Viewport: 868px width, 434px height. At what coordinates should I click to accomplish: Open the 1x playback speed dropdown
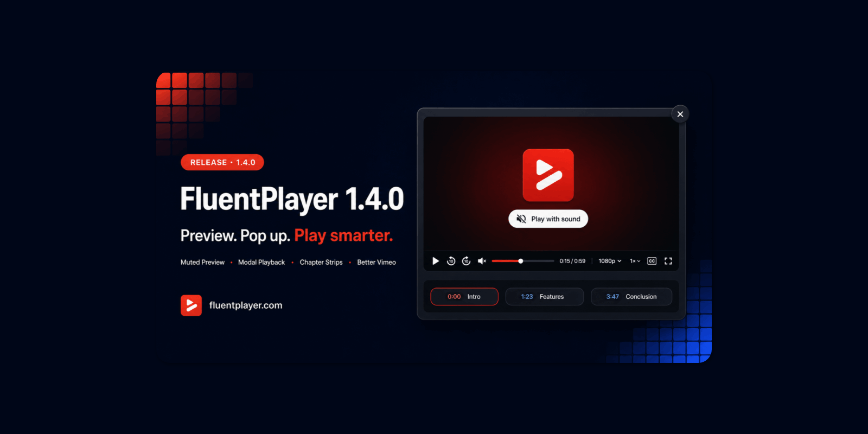point(635,261)
